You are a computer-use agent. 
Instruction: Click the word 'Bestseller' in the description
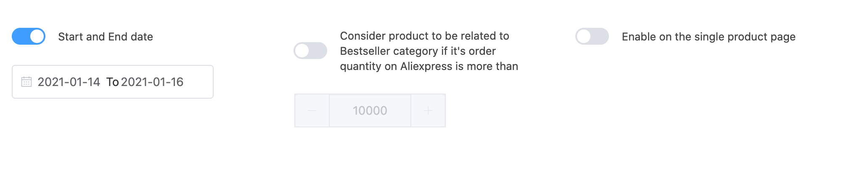pyautogui.click(x=363, y=51)
